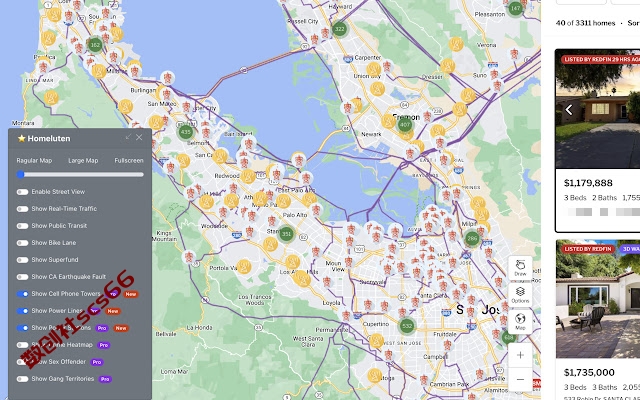Enable Show Sex Offender toggle
The width and height of the screenshot is (640, 400).
(22, 362)
